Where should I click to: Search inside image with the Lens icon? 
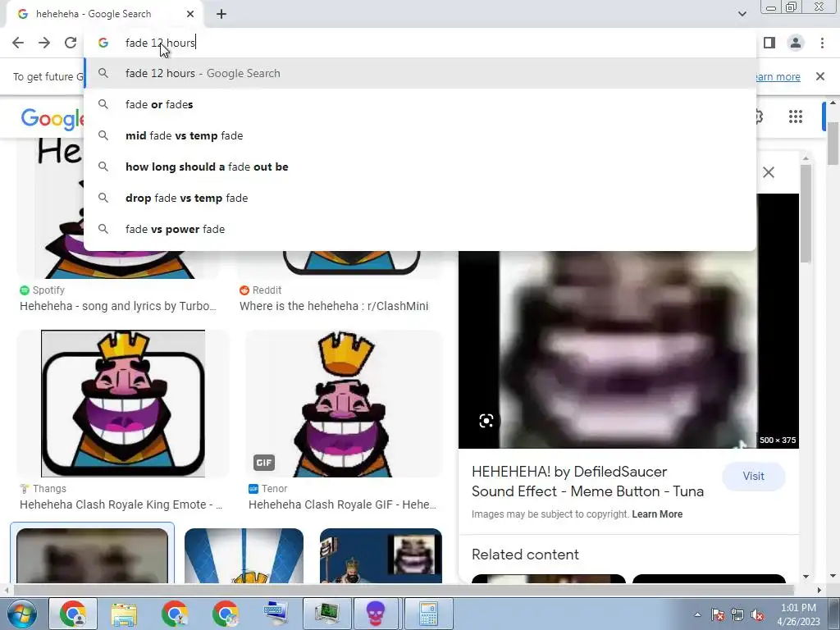pyautogui.click(x=486, y=421)
